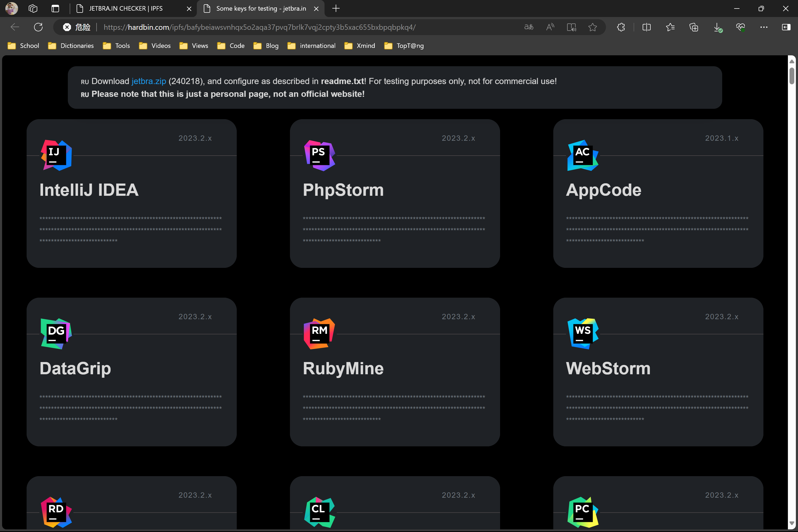Open the Tools bookmarks folder
798x532 pixels.
pyautogui.click(x=117, y=46)
